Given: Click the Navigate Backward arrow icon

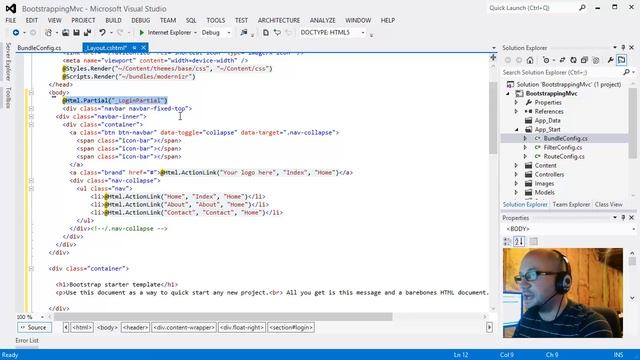Looking at the screenshot, I should click(16, 32).
